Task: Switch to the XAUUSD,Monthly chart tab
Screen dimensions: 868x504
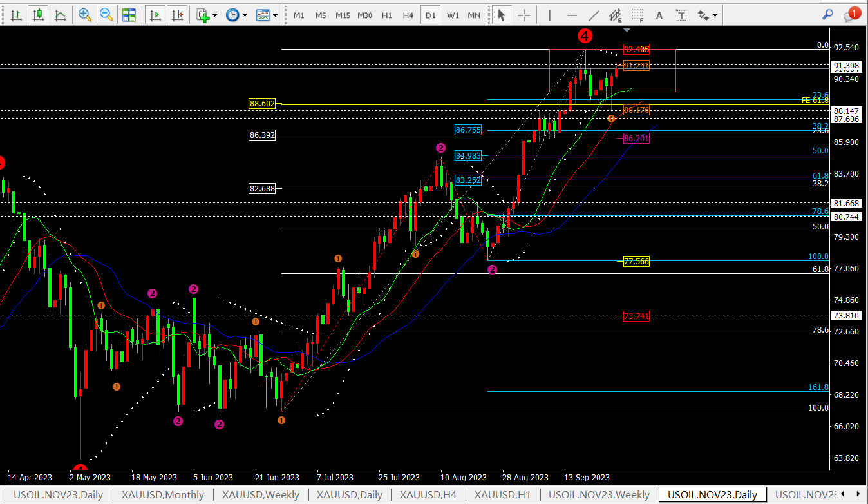Action: click(x=164, y=495)
